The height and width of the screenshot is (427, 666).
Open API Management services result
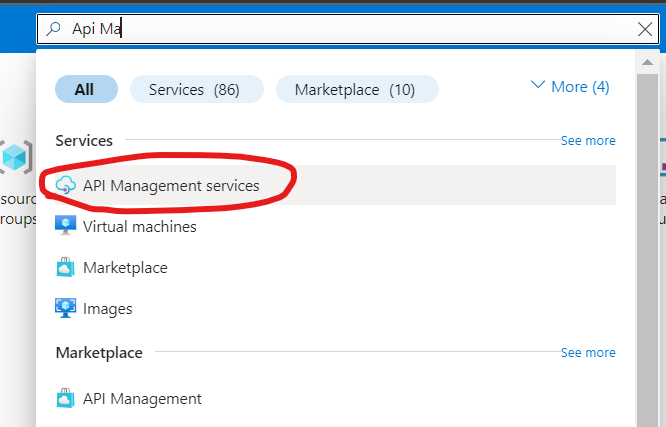coord(335,185)
